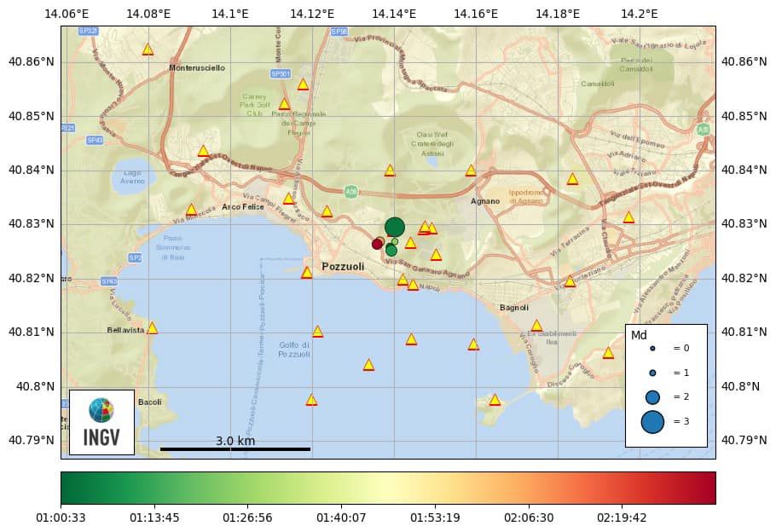Click the dark green start of the colorbar
The height and width of the screenshot is (532, 776).
point(68,489)
